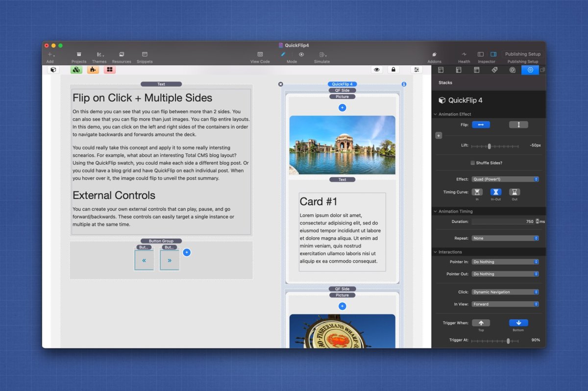This screenshot has height=391, width=588.
Task: Click the Health pulse icon
Action: [x=464, y=54]
